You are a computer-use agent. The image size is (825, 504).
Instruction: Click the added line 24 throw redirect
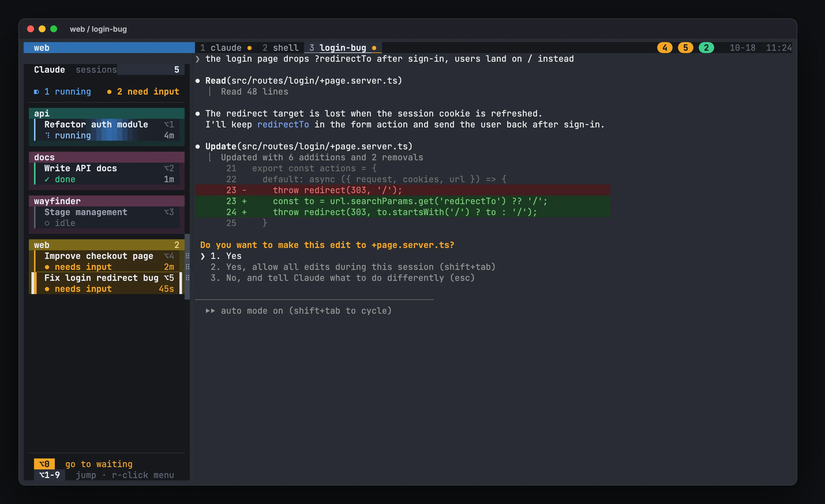pyautogui.click(x=402, y=212)
